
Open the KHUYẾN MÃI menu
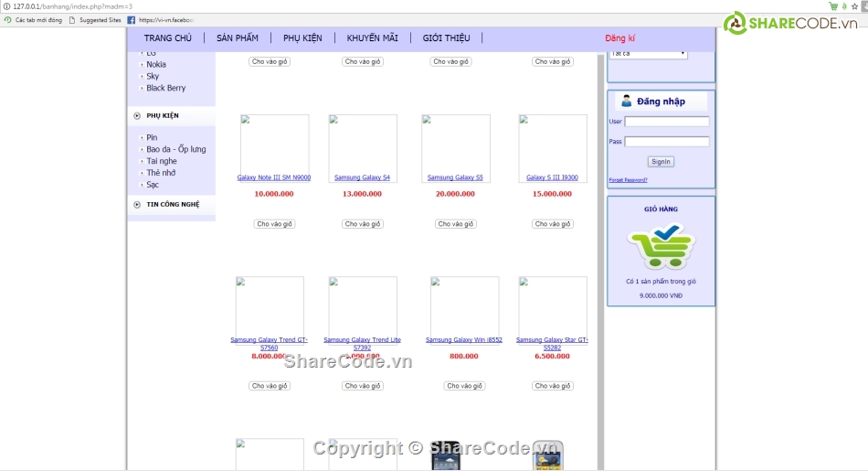click(x=373, y=38)
